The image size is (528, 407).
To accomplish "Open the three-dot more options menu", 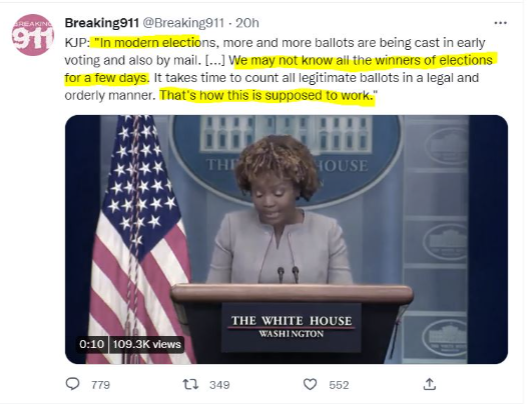I will coord(500,23).
